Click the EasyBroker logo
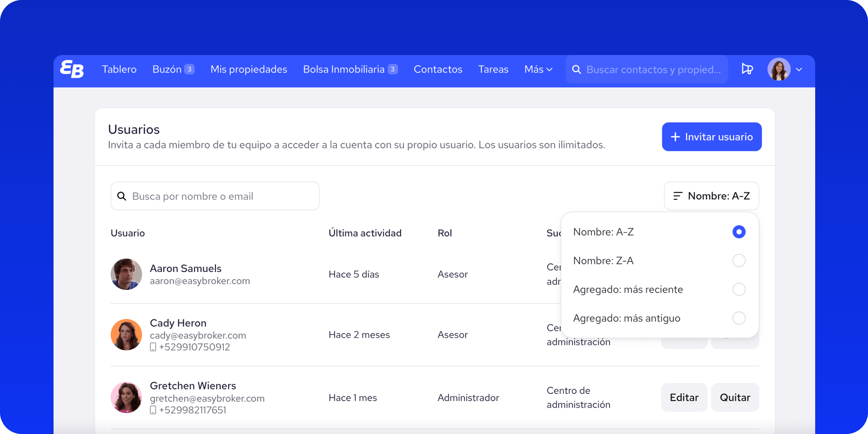868x434 pixels. pyautogui.click(x=72, y=69)
